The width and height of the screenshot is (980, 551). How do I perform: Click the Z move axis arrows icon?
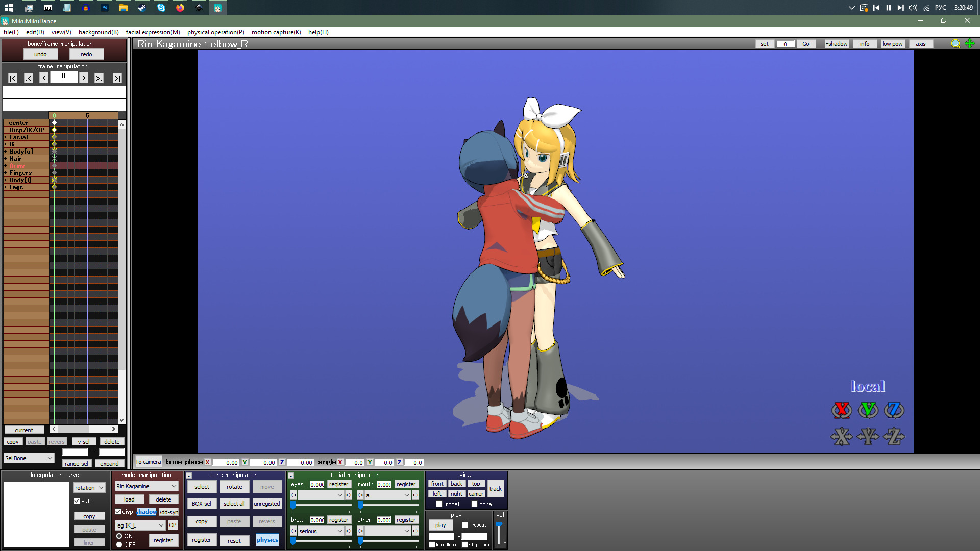(894, 436)
